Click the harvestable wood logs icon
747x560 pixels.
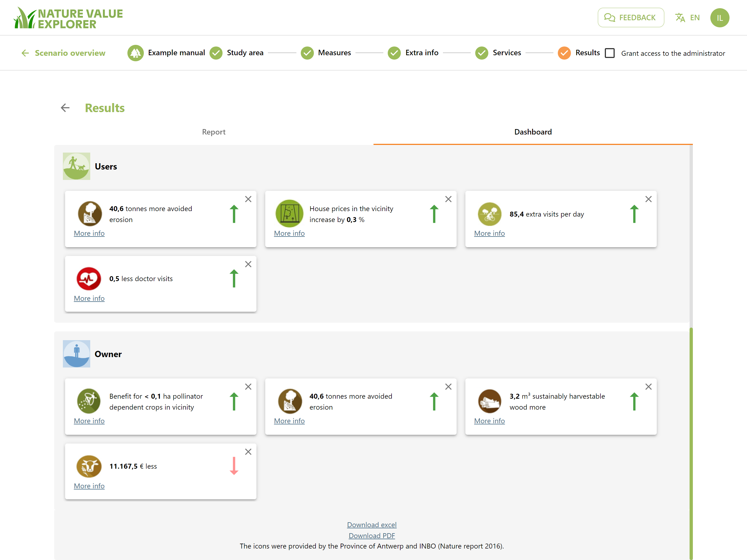click(x=489, y=401)
